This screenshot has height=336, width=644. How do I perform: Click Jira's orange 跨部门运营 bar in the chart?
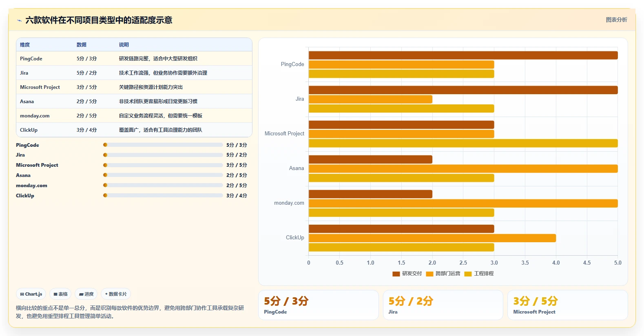pyautogui.click(x=370, y=99)
